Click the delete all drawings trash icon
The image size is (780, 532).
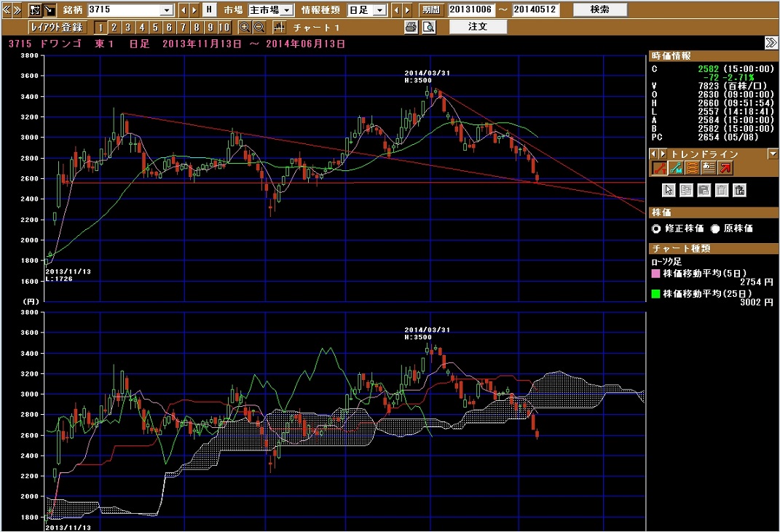tap(739, 190)
